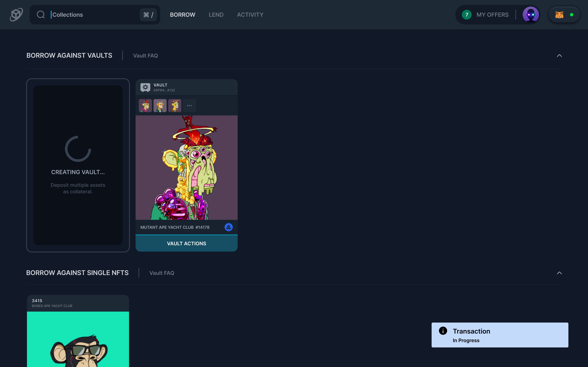Collapse the Borrow Against Single NFTs section
Viewport: 588px width, 367px height.
pyautogui.click(x=559, y=273)
